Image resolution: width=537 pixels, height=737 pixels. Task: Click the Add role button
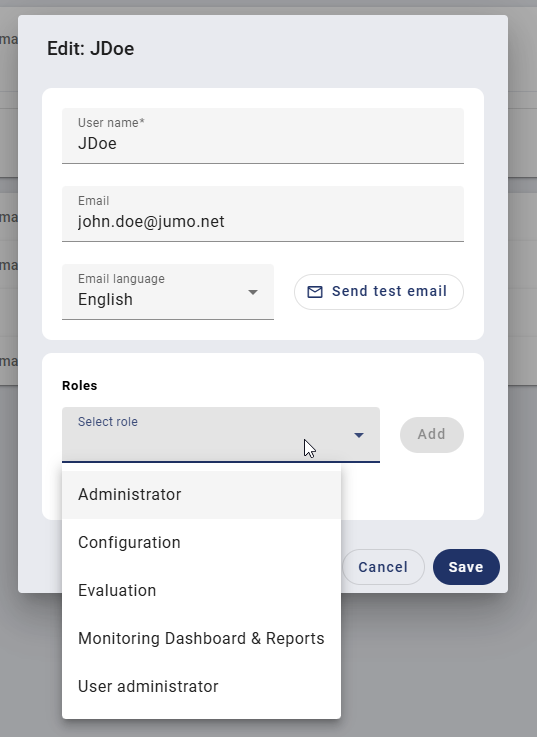(x=432, y=435)
